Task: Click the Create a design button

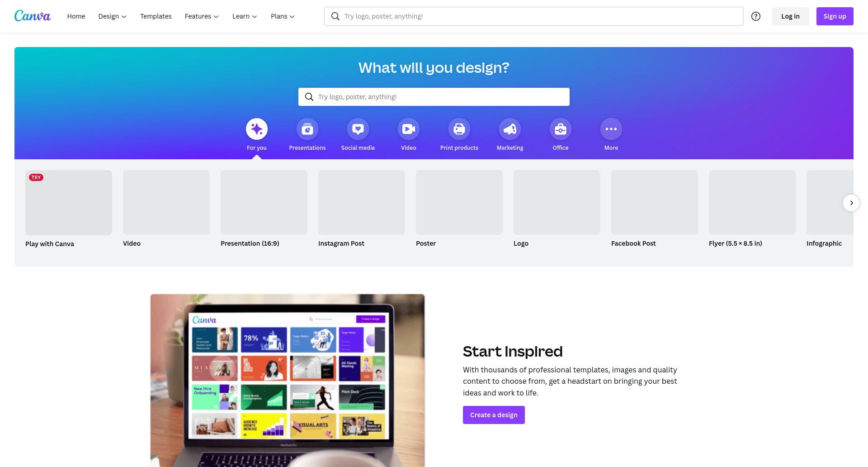Action: pos(494,415)
